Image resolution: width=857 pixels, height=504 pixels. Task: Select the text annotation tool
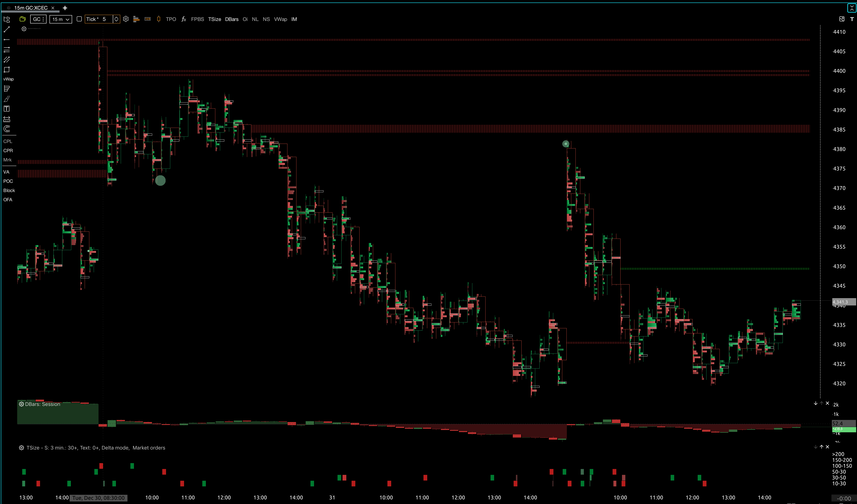(x=6, y=109)
